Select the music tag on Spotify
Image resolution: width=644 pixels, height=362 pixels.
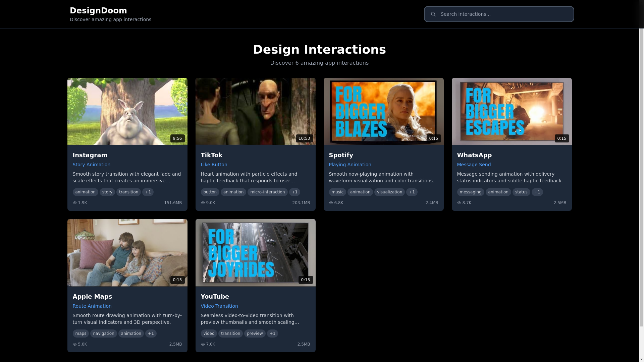coord(337,192)
